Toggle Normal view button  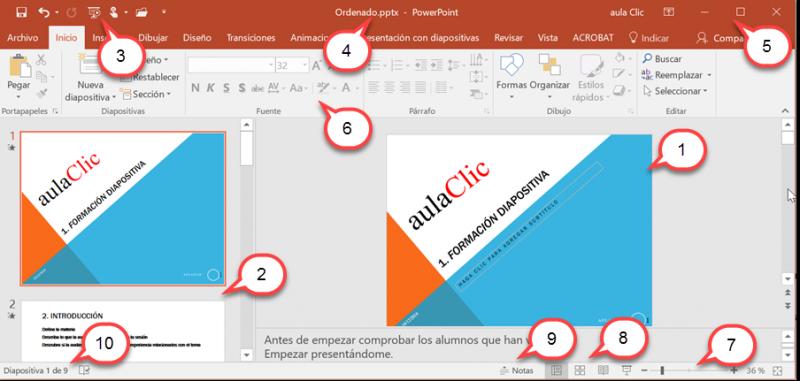pyautogui.click(x=556, y=370)
